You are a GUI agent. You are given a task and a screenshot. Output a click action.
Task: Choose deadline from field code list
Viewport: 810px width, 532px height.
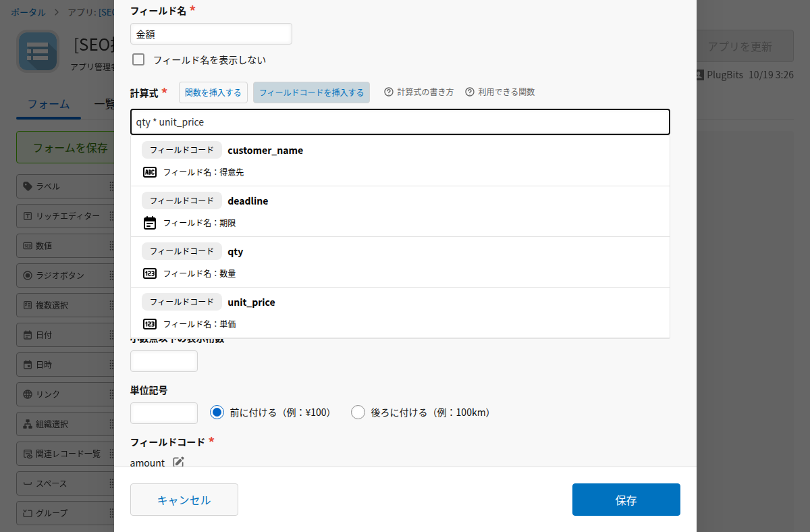400,211
